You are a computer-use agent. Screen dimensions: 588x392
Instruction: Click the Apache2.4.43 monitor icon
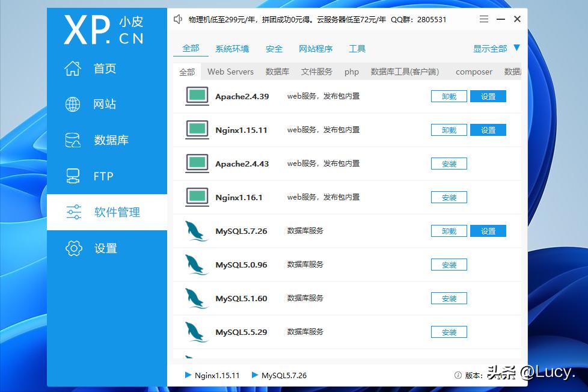197,164
